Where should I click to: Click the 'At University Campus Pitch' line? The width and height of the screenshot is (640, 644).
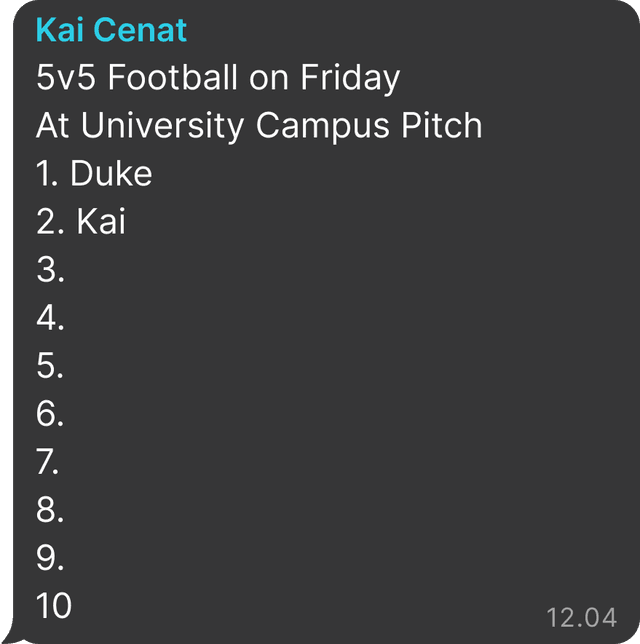(259, 126)
